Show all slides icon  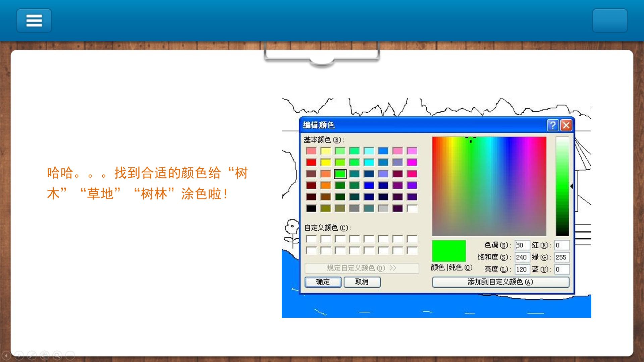45,355
